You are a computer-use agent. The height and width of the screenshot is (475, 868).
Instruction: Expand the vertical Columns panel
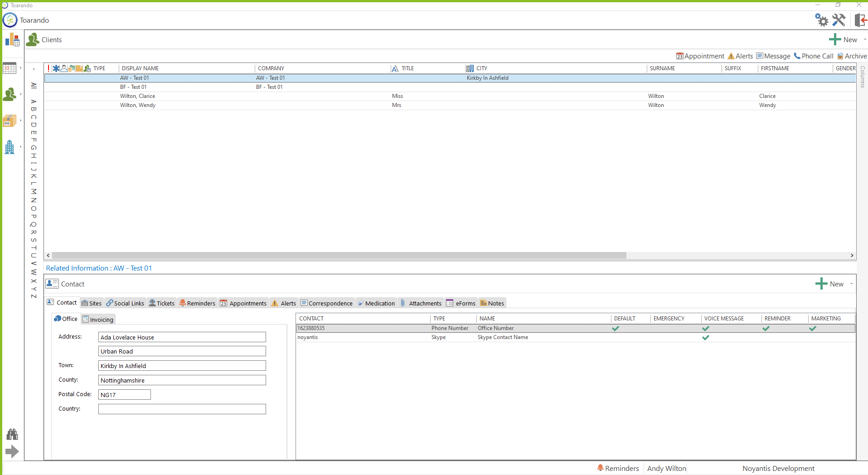(x=862, y=77)
